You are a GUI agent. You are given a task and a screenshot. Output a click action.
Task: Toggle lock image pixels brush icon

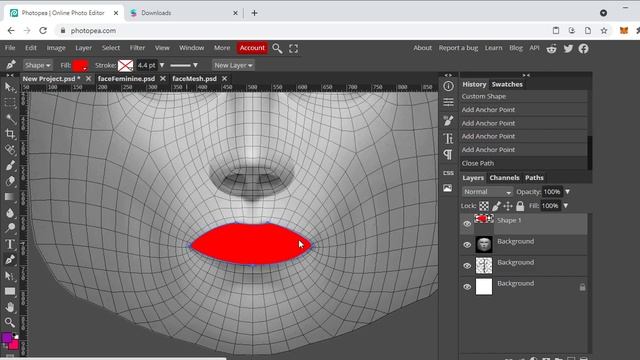pyautogui.click(x=496, y=206)
